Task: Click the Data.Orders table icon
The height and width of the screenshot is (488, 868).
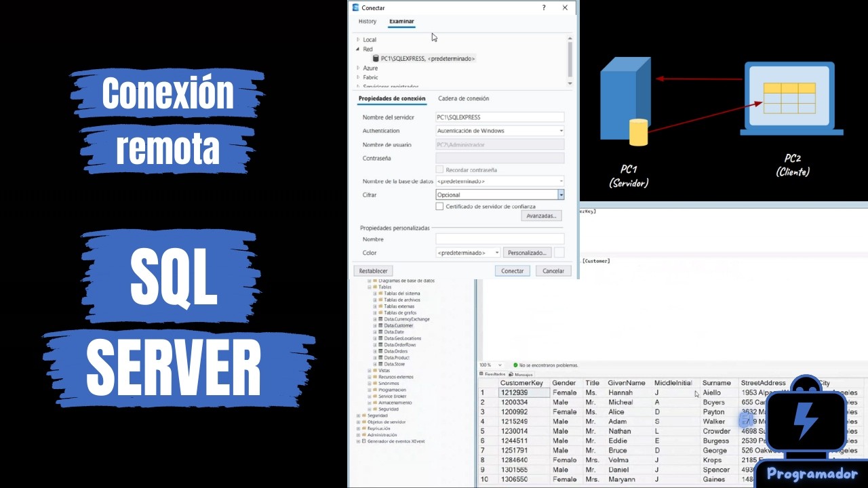Action: 381,352
